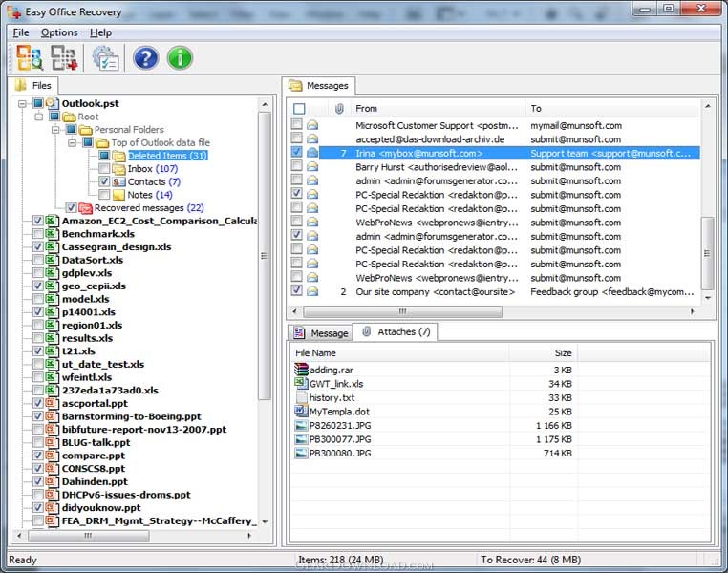Click the paperclip attachment column header icon
The width and height of the screenshot is (728, 573).
(339, 109)
